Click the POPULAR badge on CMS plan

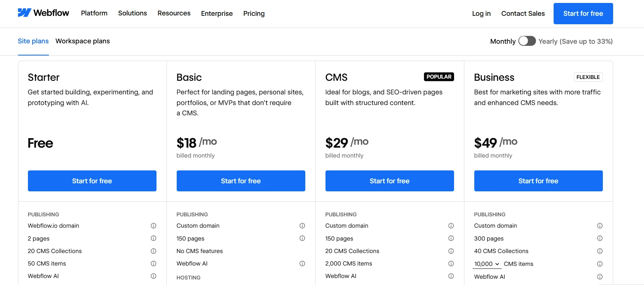click(x=439, y=77)
